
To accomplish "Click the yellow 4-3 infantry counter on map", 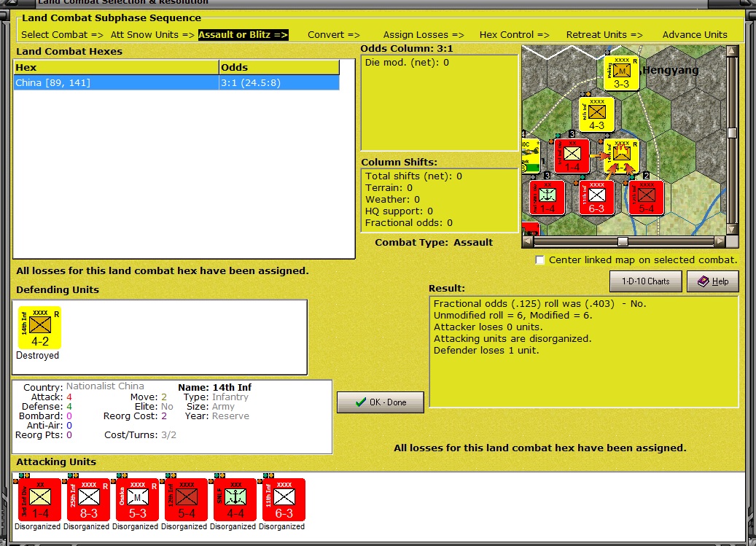I will point(596,114).
